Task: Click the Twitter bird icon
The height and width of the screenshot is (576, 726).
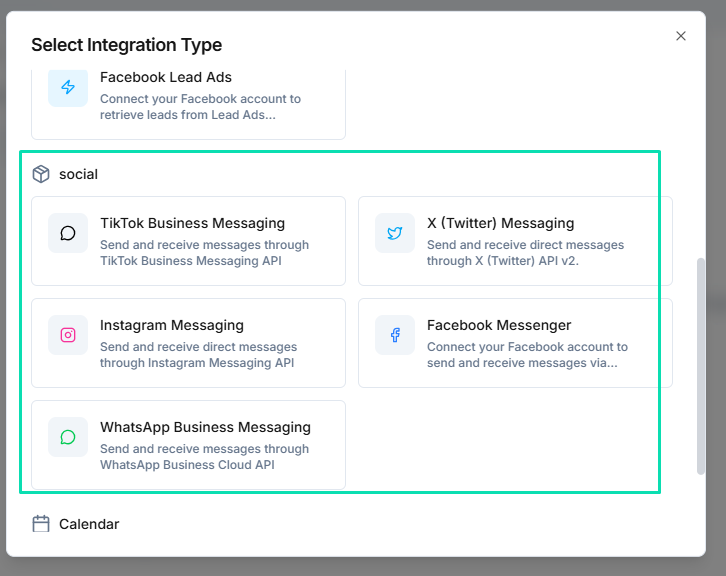Action: (x=395, y=233)
